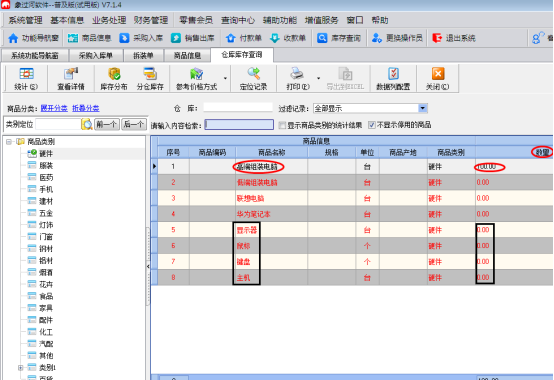
Task: Open the 增值服务 menu
Action: point(322,20)
